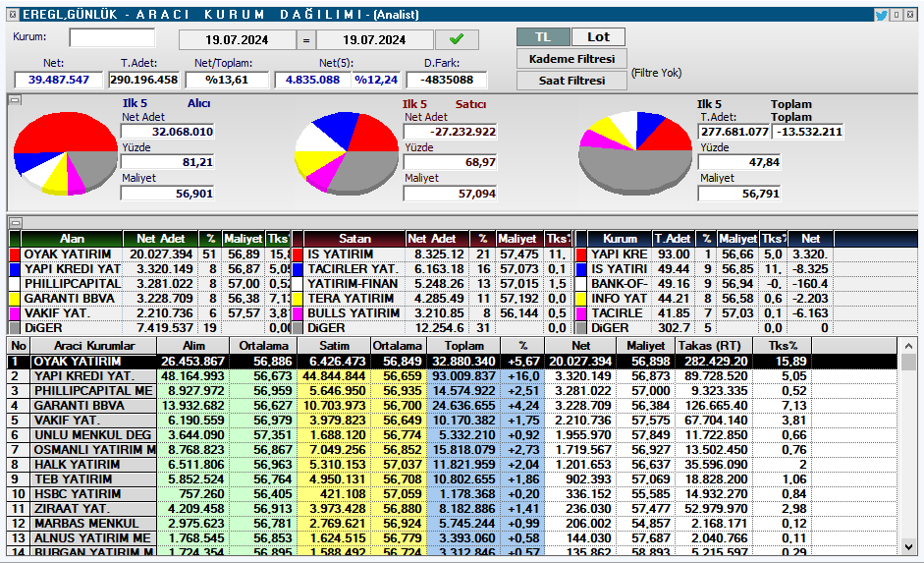Click VAKIF YAT. in Alan table
924x563 pixels.
[57, 313]
